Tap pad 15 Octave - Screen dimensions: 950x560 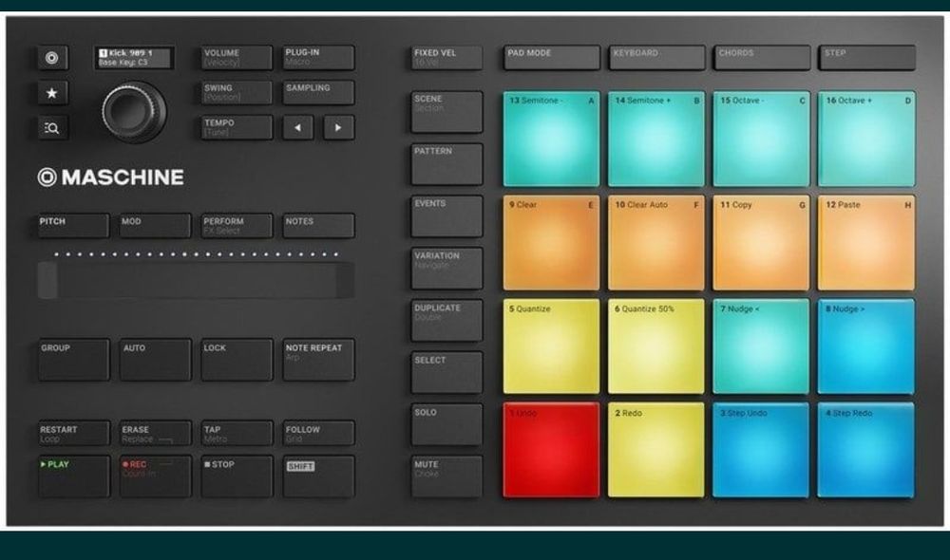pos(762,139)
